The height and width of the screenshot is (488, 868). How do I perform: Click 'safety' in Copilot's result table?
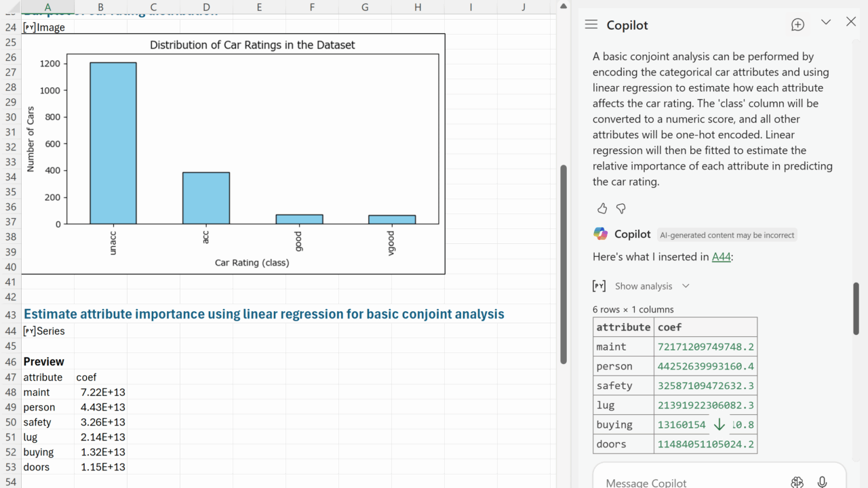[x=624, y=386]
